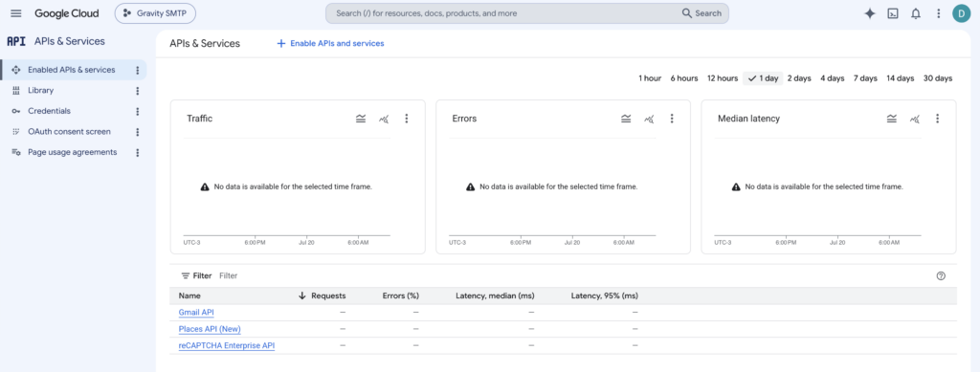Viewport: 980px width, 372px height.
Task: Open options menu beside Library
Action: coord(138,91)
